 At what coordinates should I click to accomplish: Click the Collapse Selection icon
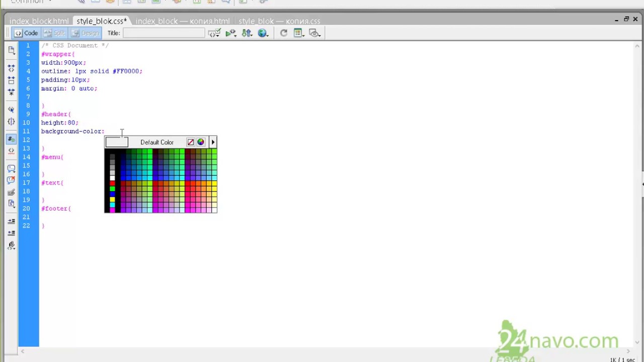coord(11,80)
